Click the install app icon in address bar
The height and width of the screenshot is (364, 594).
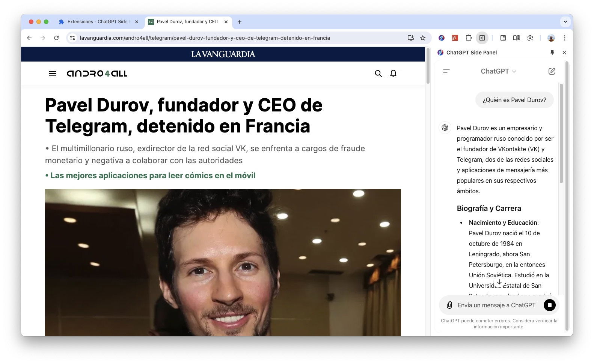[x=411, y=38]
